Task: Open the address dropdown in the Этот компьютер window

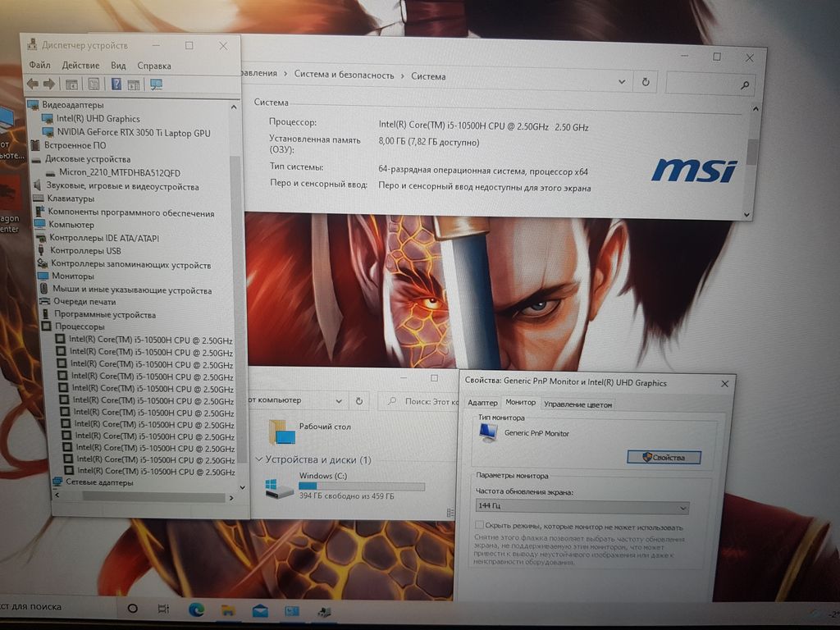Action: [x=339, y=400]
